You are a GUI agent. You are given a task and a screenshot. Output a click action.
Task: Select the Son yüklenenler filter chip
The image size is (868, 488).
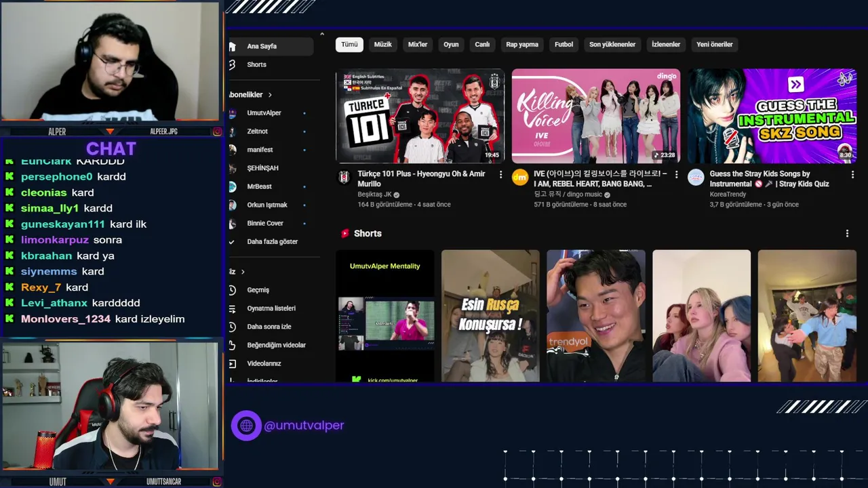click(x=612, y=44)
